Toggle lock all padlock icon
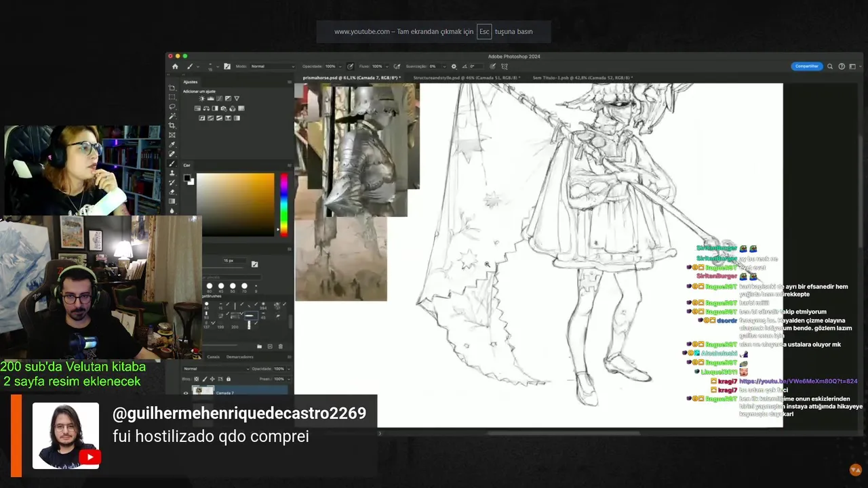This screenshot has width=868, height=488. point(229,379)
